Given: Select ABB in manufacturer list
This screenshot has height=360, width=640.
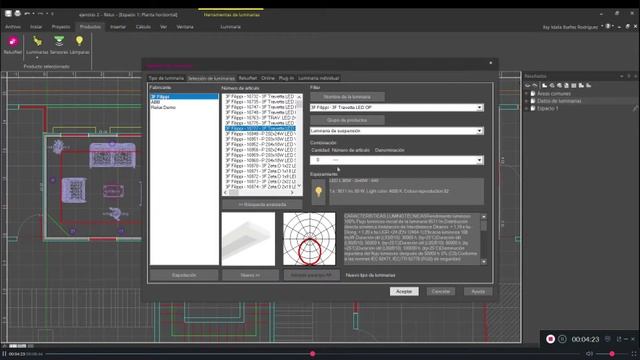Looking at the screenshot, I should [155, 102].
